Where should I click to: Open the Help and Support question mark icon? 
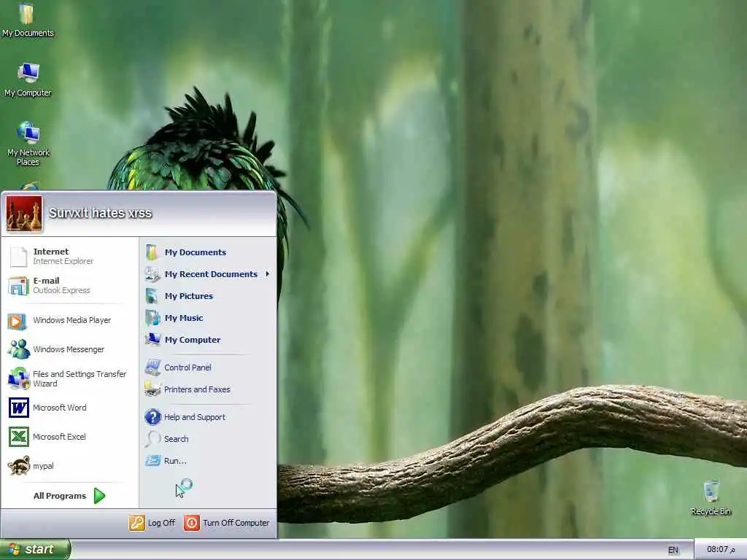click(152, 416)
